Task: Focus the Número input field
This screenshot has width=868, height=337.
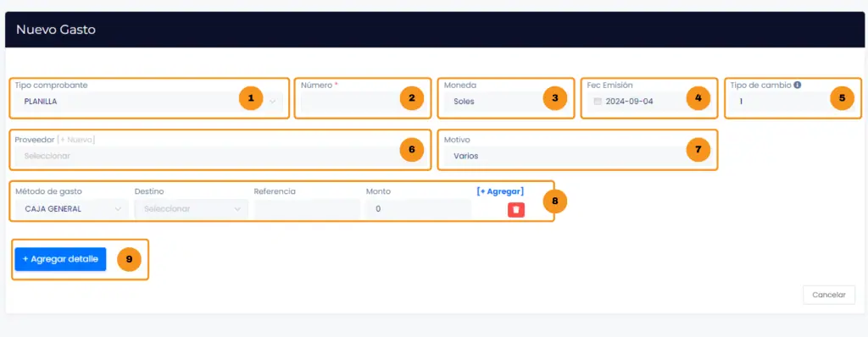Action: coord(362,102)
